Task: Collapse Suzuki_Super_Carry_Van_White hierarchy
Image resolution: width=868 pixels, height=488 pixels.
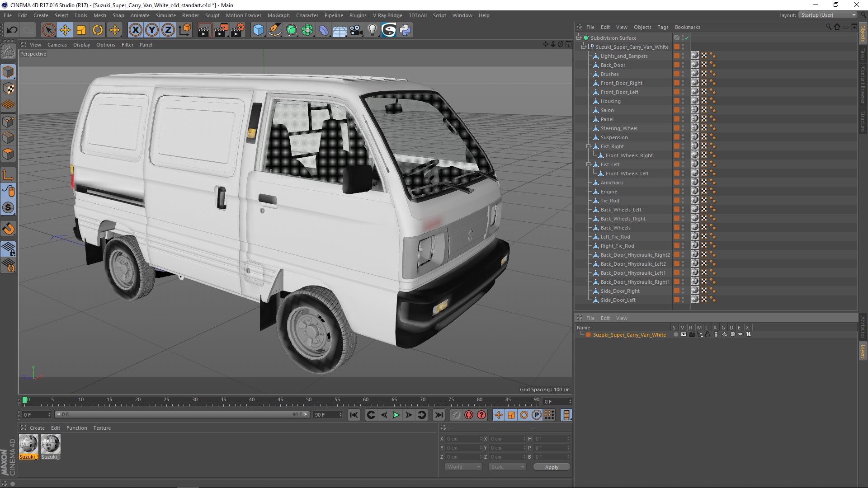Action: pyautogui.click(x=583, y=47)
